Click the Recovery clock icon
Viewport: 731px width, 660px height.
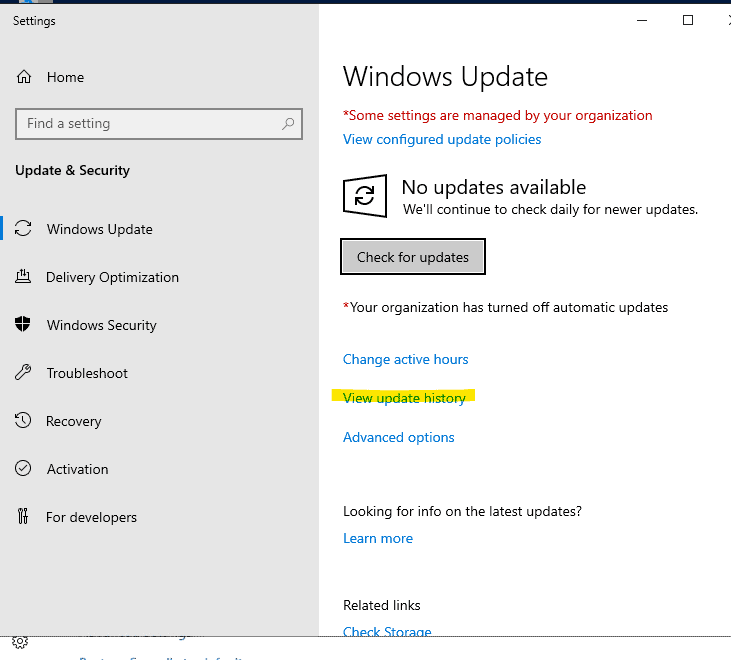[23, 420]
